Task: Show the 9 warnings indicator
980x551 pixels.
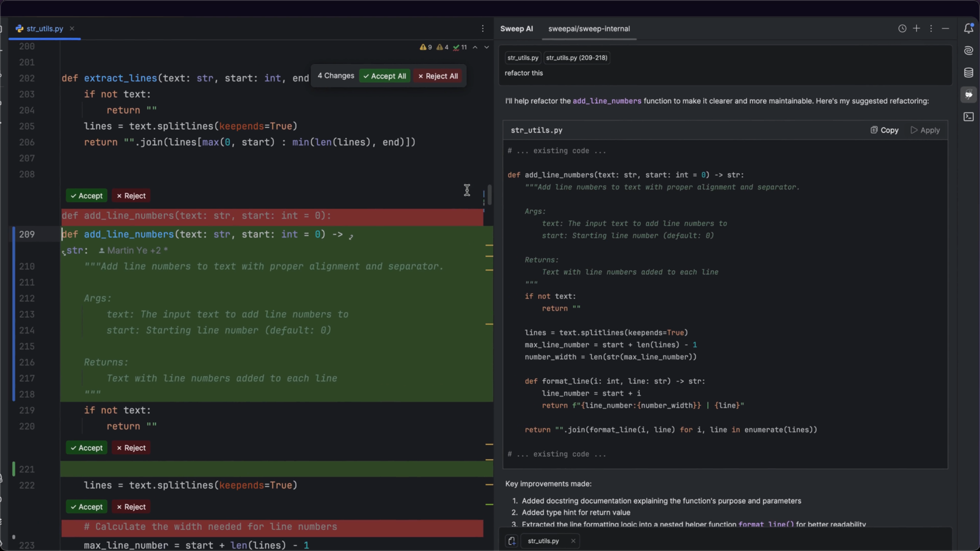Action: point(426,47)
